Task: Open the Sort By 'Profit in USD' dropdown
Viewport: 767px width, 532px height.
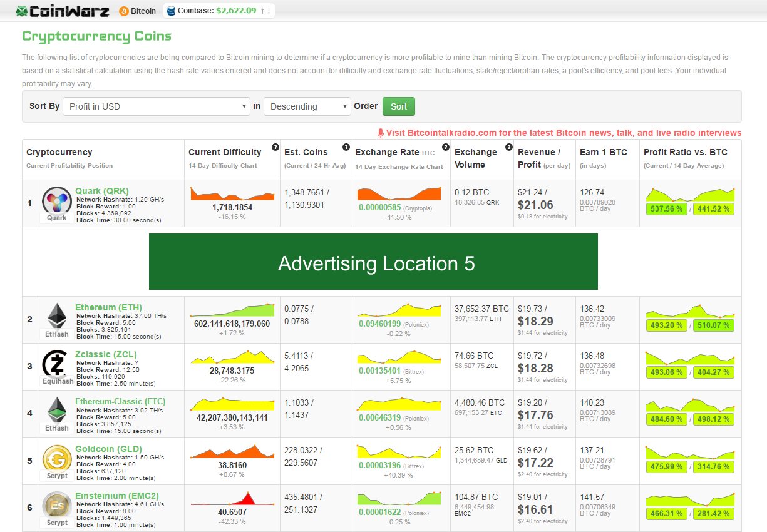Action: (x=157, y=106)
